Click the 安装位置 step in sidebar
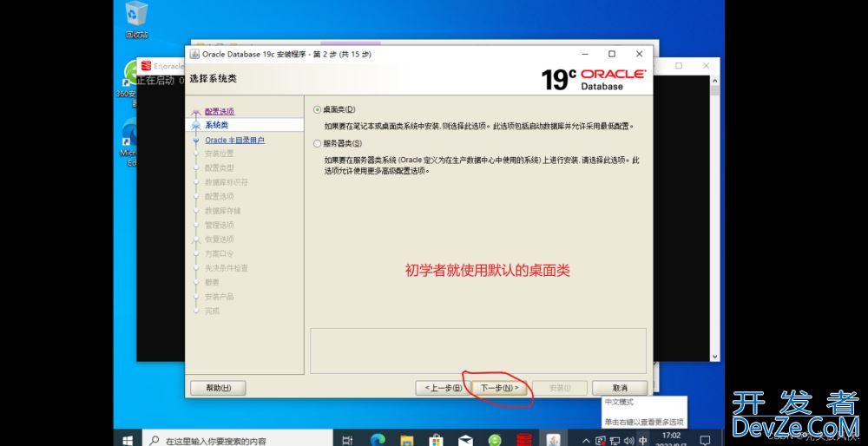This screenshot has width=868, height=446. tap(220, 154)
